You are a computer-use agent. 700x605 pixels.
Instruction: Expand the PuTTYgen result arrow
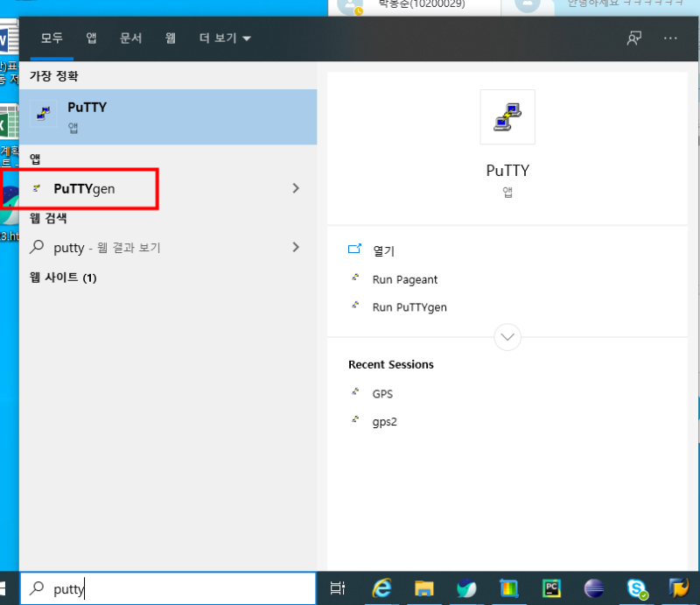tap(296, 187)
